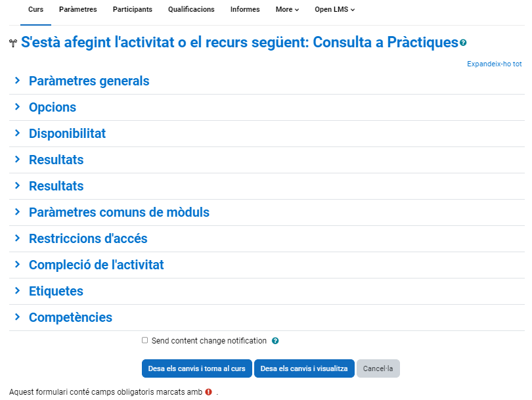The image size is (532, 400).
Task: Click the Cancel·la button
Action: pyautogui.click(x=378, y=368)
